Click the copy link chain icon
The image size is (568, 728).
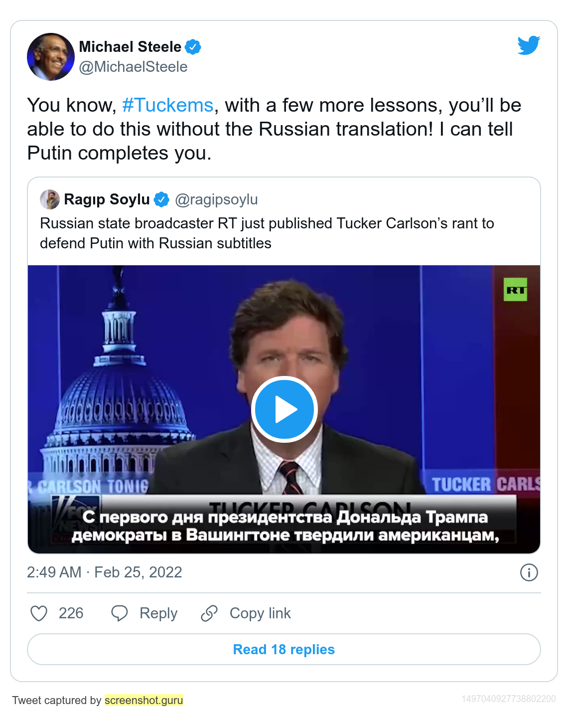[x=209, y=613]
